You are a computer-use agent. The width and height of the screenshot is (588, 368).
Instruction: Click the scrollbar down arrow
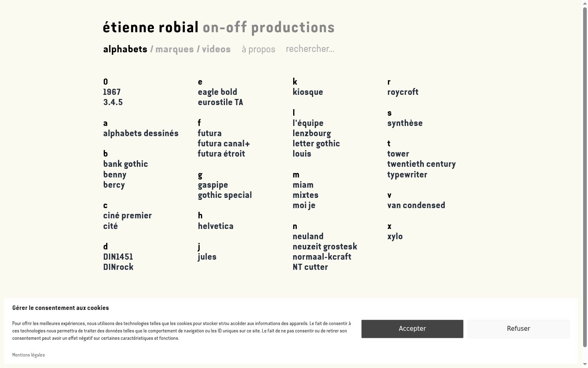[585, 364]
